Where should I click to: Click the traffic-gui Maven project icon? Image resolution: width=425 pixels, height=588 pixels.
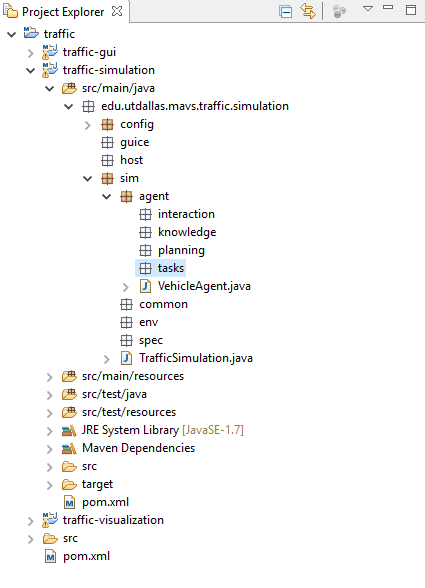coord(50,52)
